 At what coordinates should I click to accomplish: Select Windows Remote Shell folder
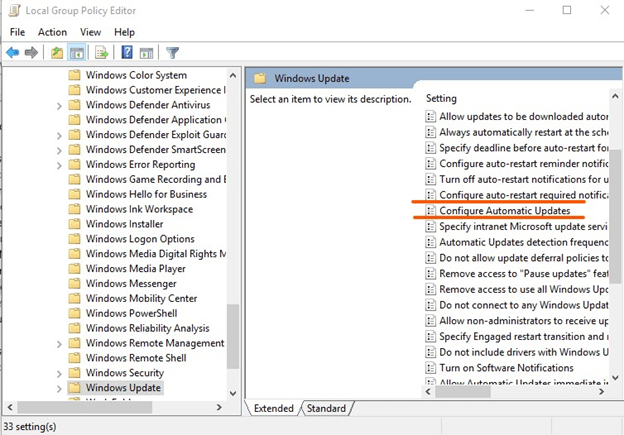coord(136,358)
